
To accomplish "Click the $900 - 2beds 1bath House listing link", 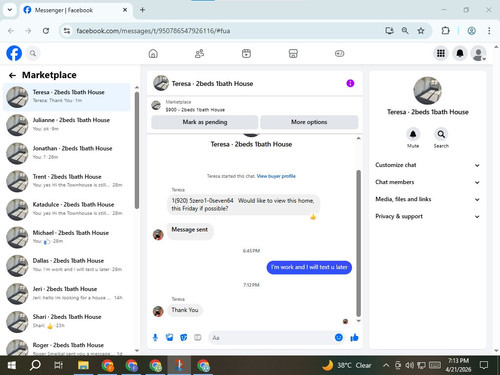I will (195, 110).
